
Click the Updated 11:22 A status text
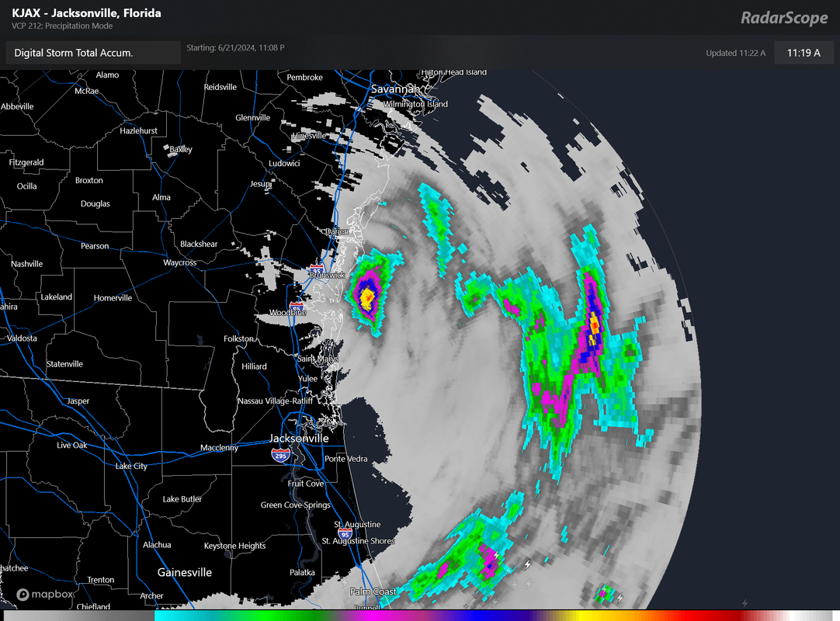735,53
